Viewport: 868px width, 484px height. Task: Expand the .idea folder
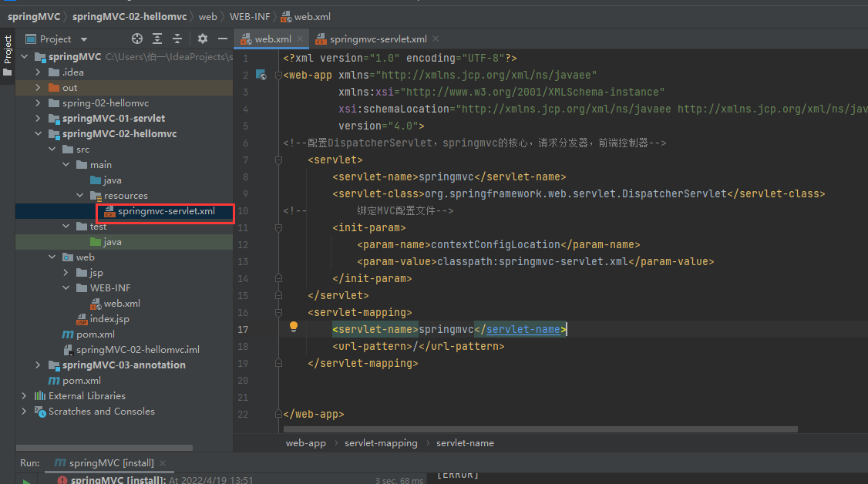coord(38,72)
